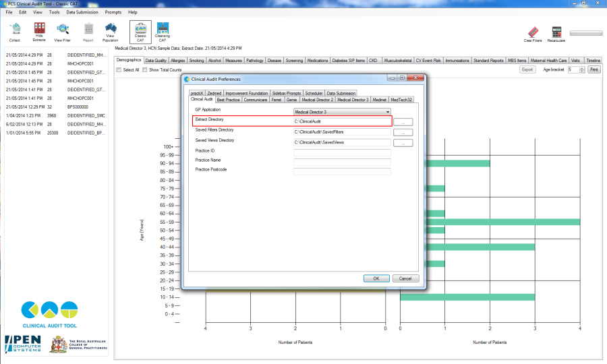The height and width of the screenshot is (364, 607).
Task: Switch to the Medical Director 3 preferences tab
Action: click(x=353, y=100)
